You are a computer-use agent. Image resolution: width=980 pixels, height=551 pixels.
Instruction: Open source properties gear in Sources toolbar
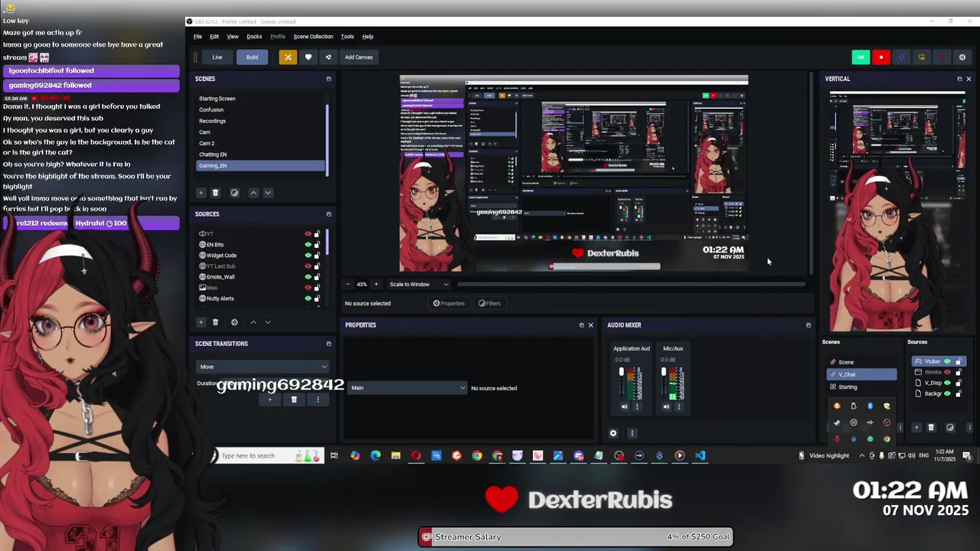point(234,322)
